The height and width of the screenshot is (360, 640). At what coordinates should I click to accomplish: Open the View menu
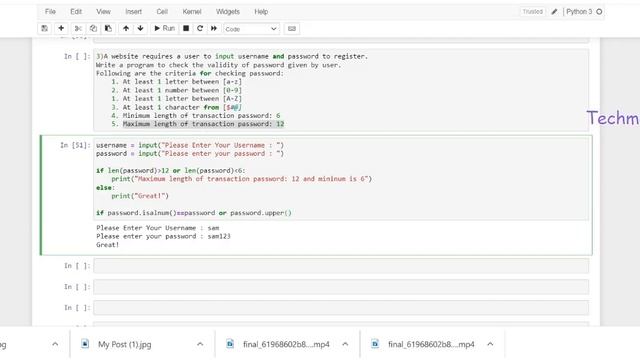103,11
